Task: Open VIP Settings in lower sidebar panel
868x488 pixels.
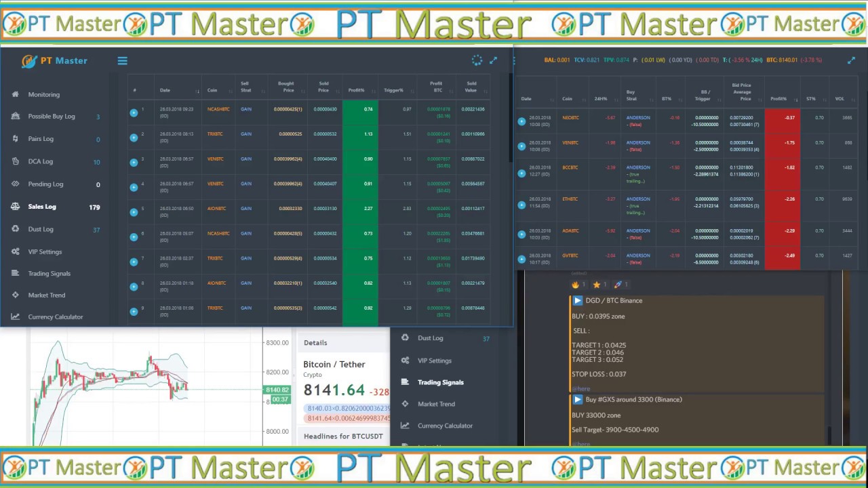Action: 435,361
